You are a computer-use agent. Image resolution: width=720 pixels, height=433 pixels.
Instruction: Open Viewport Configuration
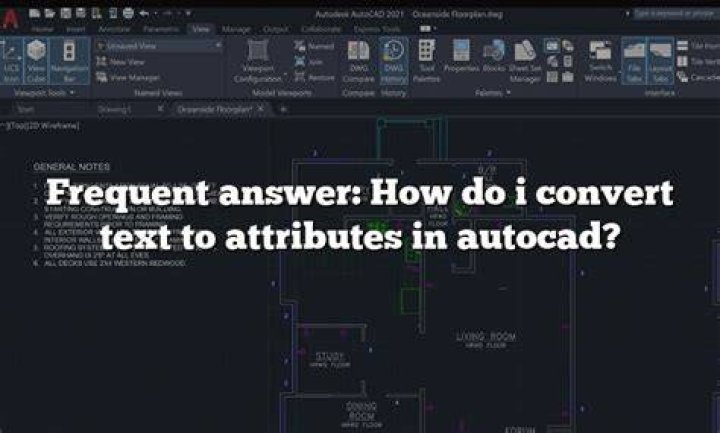point(258,62)
